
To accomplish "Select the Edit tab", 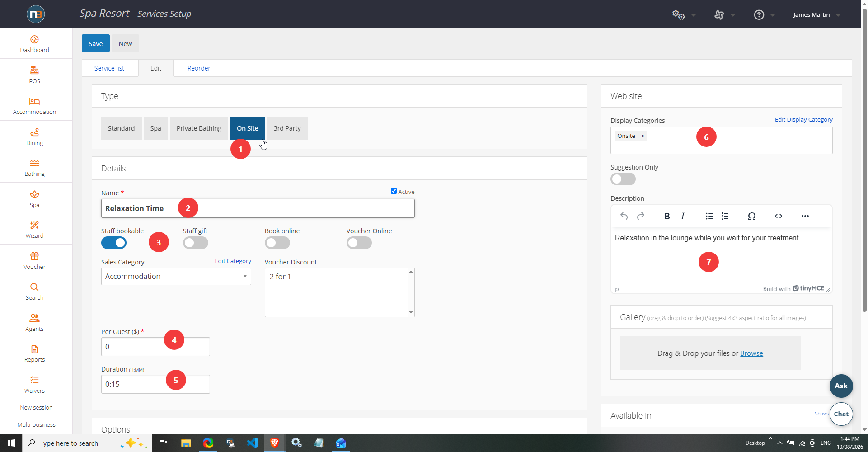I will point(156,68).
